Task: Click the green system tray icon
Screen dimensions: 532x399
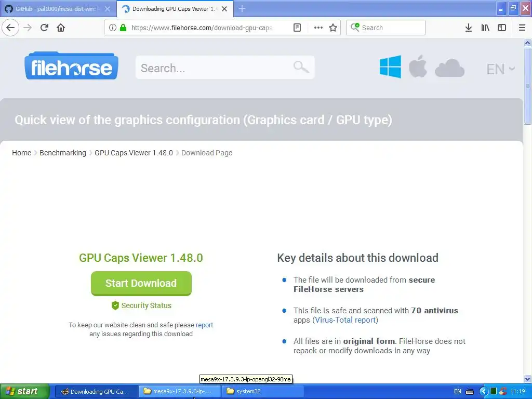Action: [x=494, y=392]
